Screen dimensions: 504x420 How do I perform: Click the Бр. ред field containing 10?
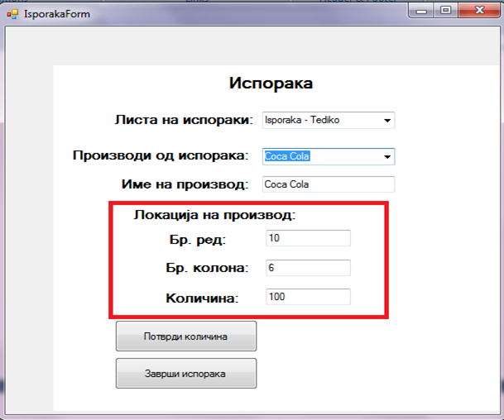pyautogui.click(x=308, y=238)
